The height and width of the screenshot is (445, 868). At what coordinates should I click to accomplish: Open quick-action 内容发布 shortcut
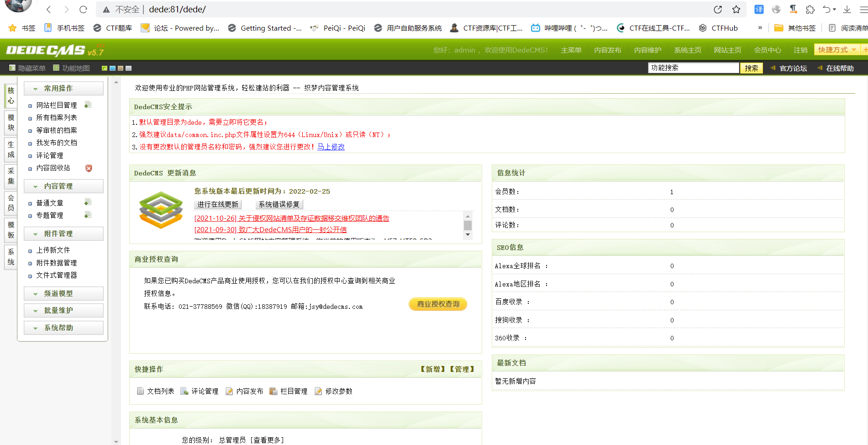(x=245, y=391)
